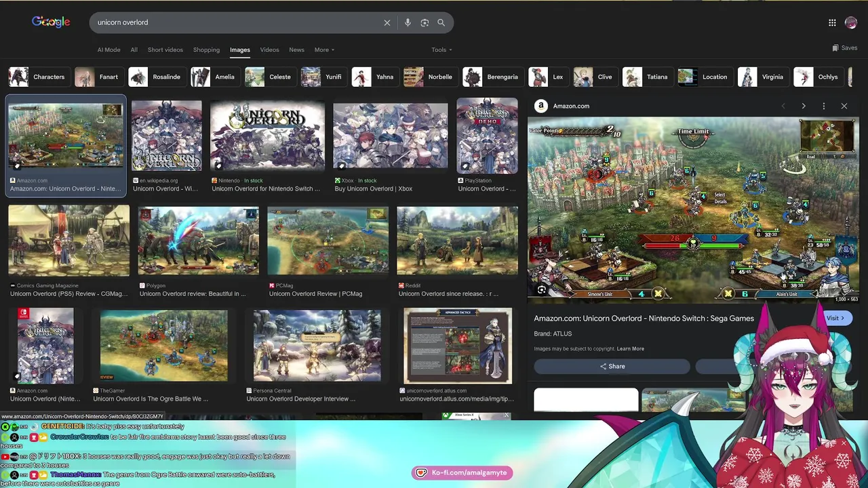Open TheGamer Ogre Battle thumbnail
The image size is (868, 488).
point(163,346)
